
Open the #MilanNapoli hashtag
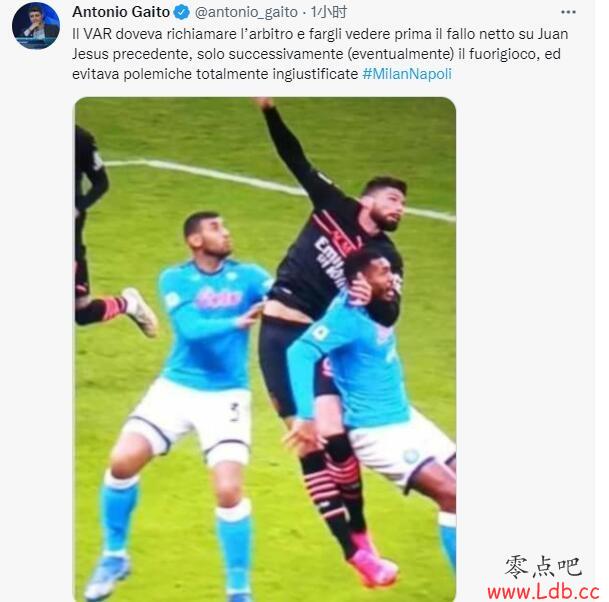click(x=407, y=73)
